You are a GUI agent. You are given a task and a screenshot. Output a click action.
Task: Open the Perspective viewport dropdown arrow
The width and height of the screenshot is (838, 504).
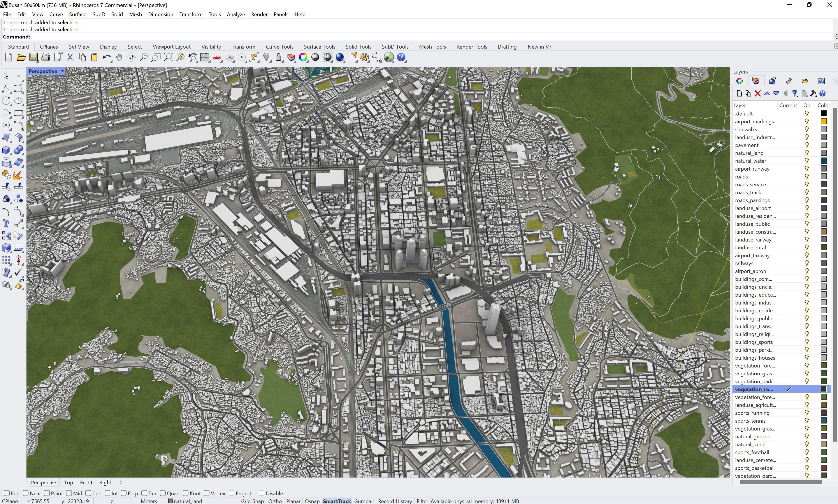pyautogui.click(x=62, y=71)
